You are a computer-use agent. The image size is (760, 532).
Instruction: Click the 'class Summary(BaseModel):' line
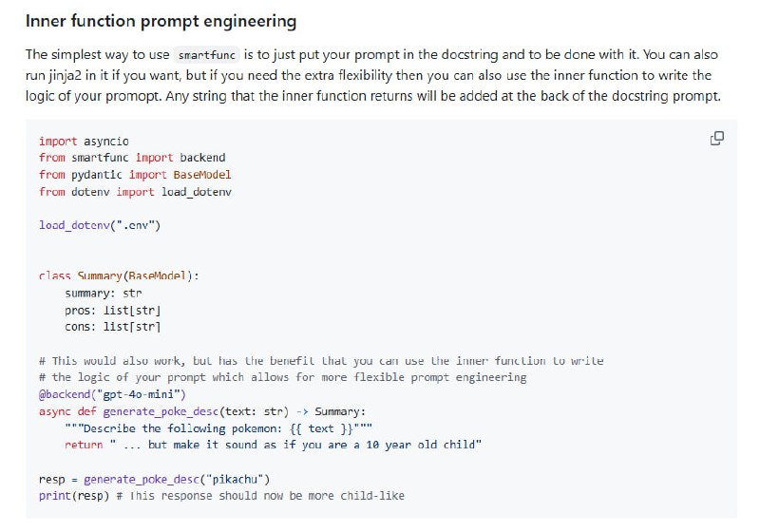(120, 276)
